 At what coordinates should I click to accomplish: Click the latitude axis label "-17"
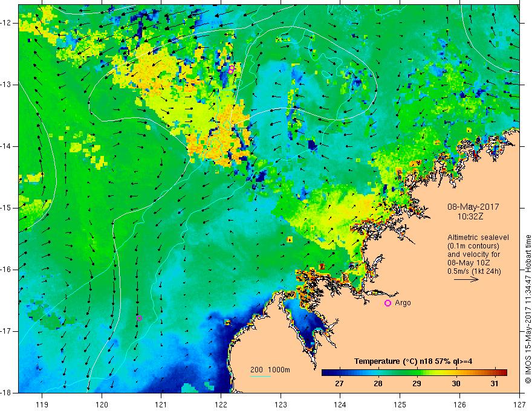point(6,331)
